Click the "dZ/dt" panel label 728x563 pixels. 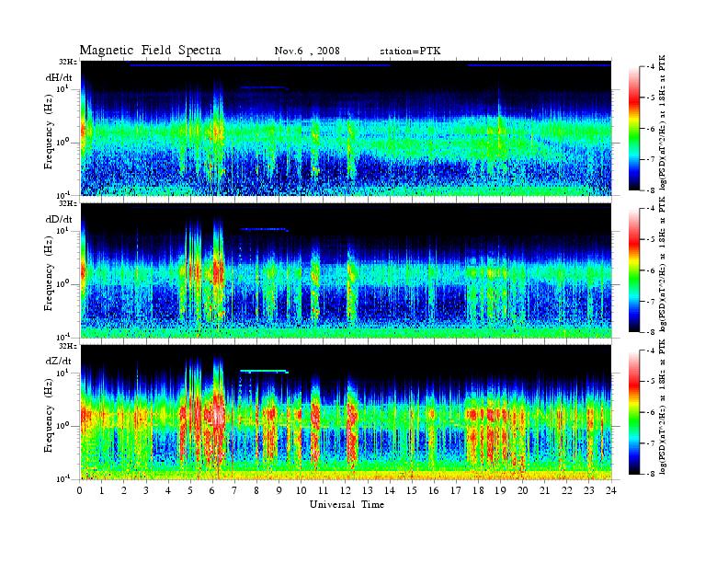(x=59, y=361)
